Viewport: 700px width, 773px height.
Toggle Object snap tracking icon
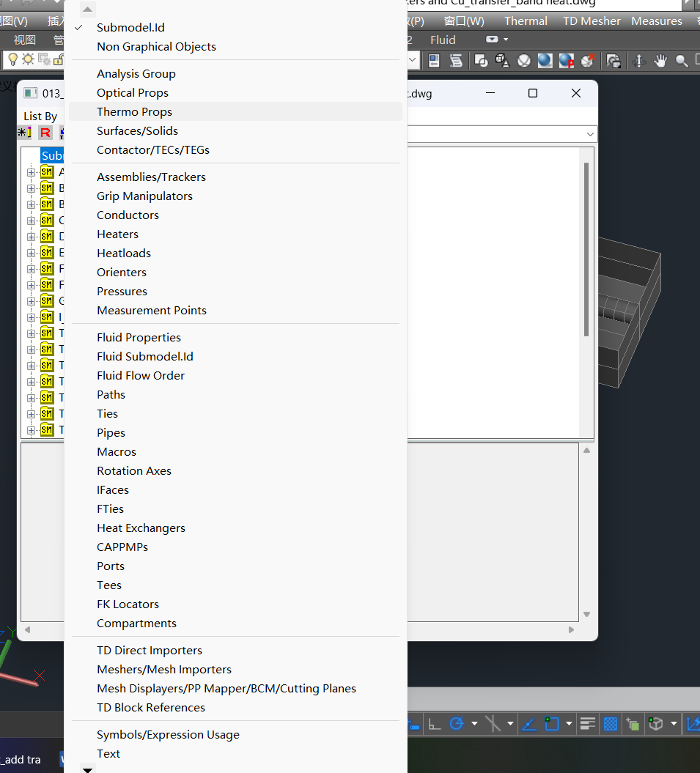528,724
